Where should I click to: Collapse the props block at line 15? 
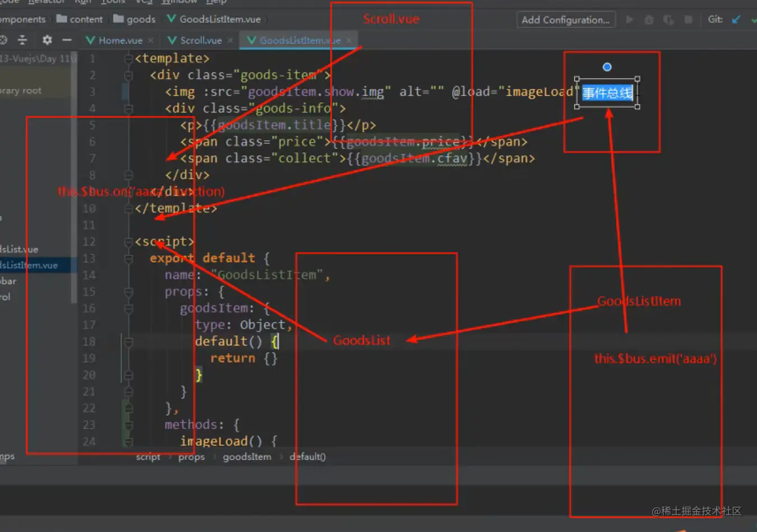[128, 292]
